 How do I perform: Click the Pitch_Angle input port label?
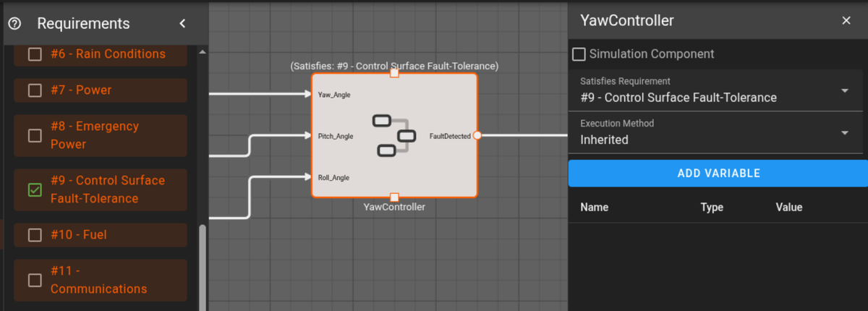[336, 136]
